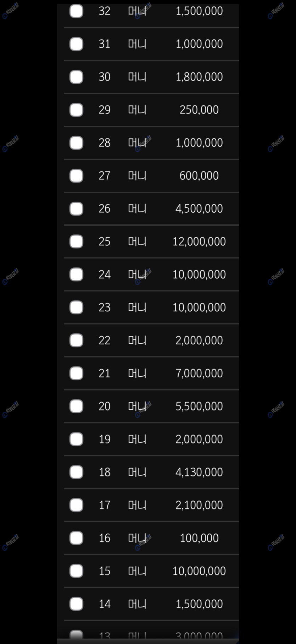Select the checkbox in row 30
Viewport: 296px width, 644px height.
point(76,77)
